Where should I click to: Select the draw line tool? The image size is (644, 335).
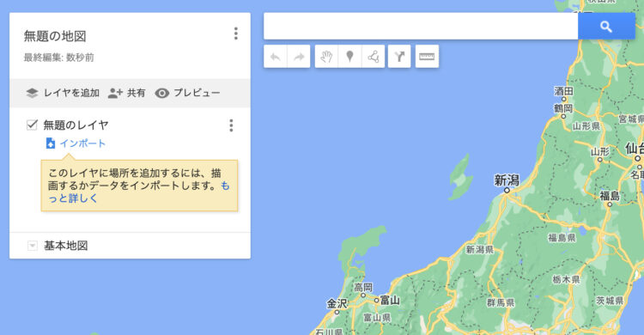pos(373,57)
